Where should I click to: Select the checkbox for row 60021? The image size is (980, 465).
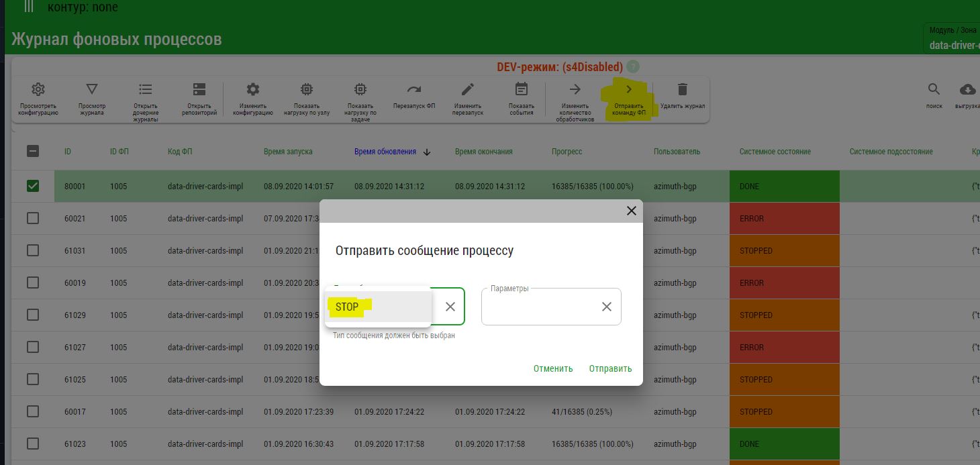(x=33, y=218)
